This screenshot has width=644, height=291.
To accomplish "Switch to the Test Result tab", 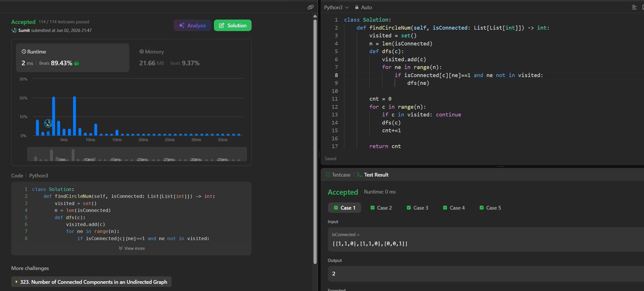I will pyautogui.click(x=372, y=175).
